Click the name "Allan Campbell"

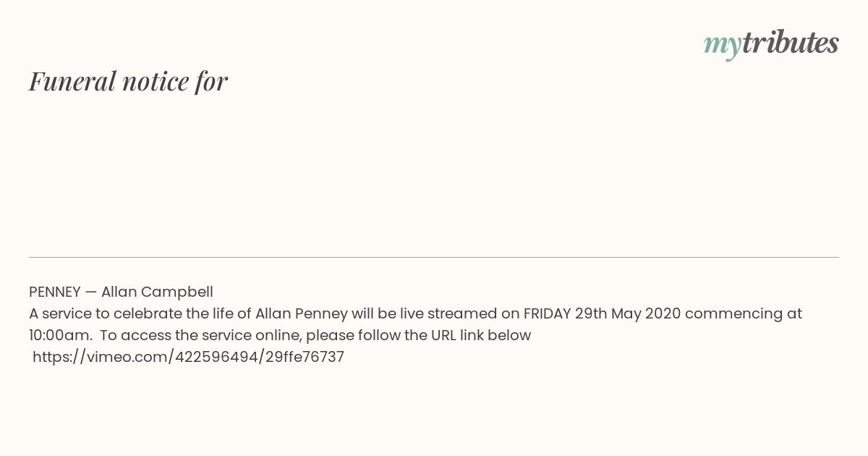click(x=157, y=292)
